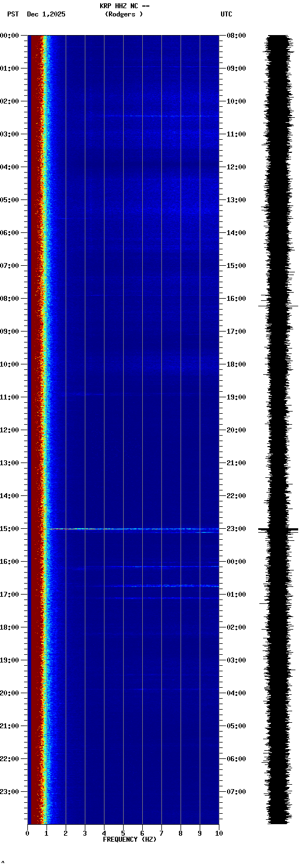Screen dimensions: 302x868
Task: Click the UTC time label '07:00'
Action: tap(236, 792)
